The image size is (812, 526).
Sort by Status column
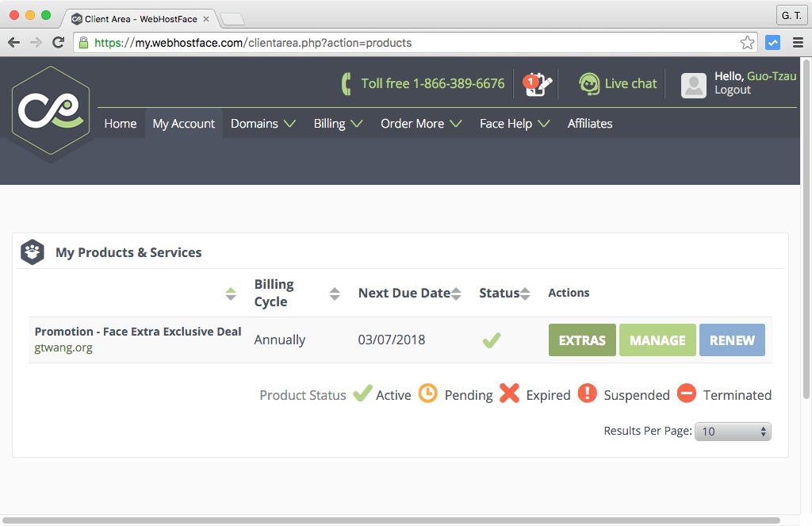pos(525,294)
